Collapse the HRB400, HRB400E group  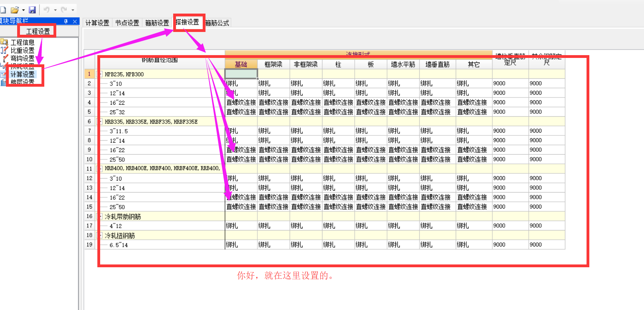(100, 169)
